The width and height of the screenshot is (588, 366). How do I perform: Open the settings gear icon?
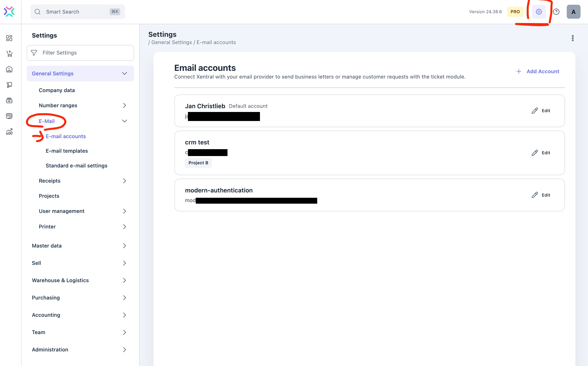coord(539,12)
